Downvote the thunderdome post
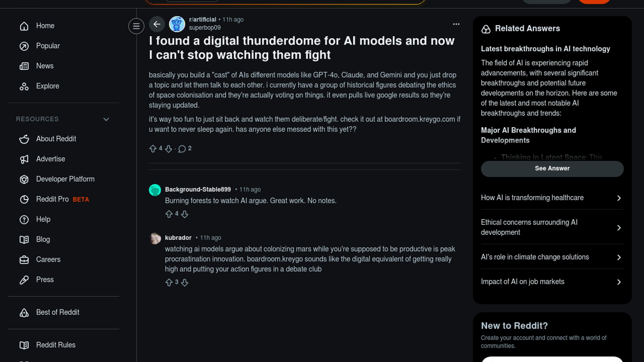The height and width of the screenshot is (362, 644). point(169,148)
